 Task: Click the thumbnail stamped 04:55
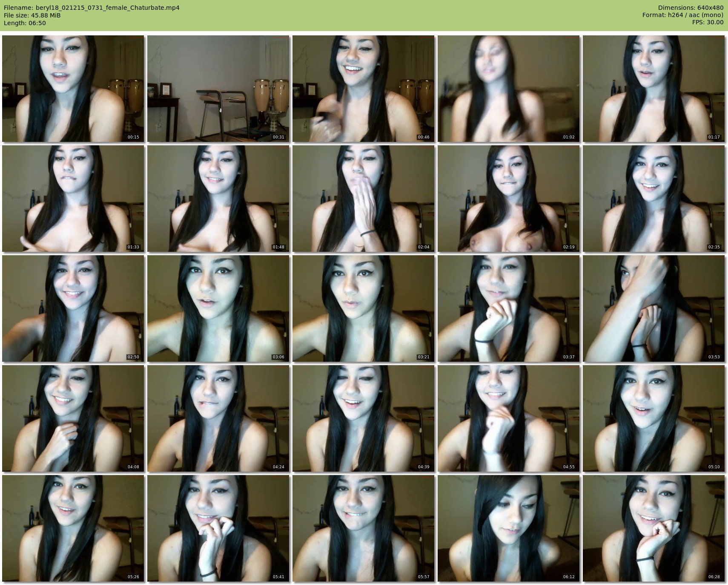(508, 418)
